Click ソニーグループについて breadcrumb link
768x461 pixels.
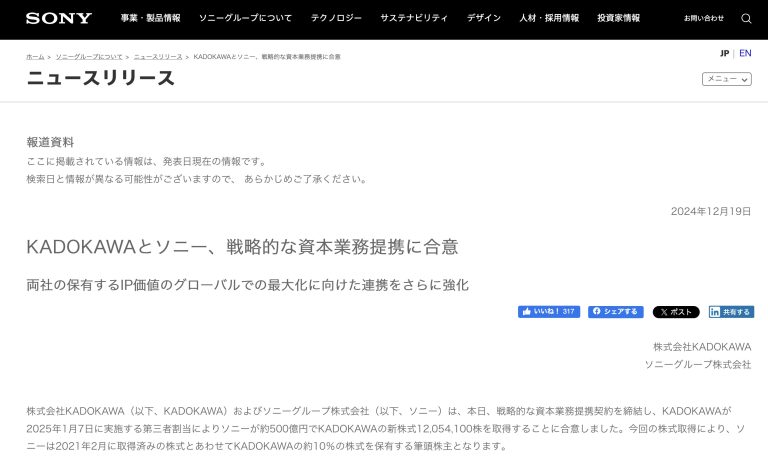click(x=90, y=57)
